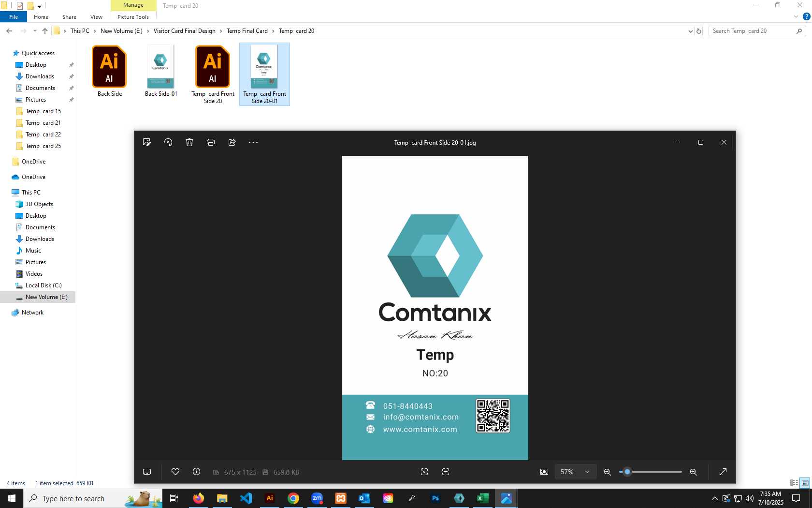This screenshot has width=812, height=508.
Task: Switch to details view layout icon
Action: pyautogui.click(x=794, y=483)
